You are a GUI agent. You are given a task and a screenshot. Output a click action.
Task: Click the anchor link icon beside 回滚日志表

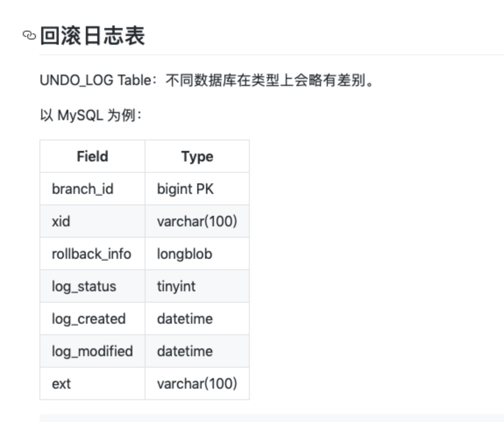(x=29, y=36)
